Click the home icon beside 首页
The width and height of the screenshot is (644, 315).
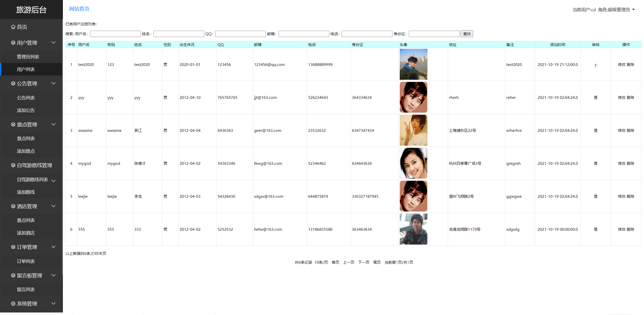coord(13,27)
